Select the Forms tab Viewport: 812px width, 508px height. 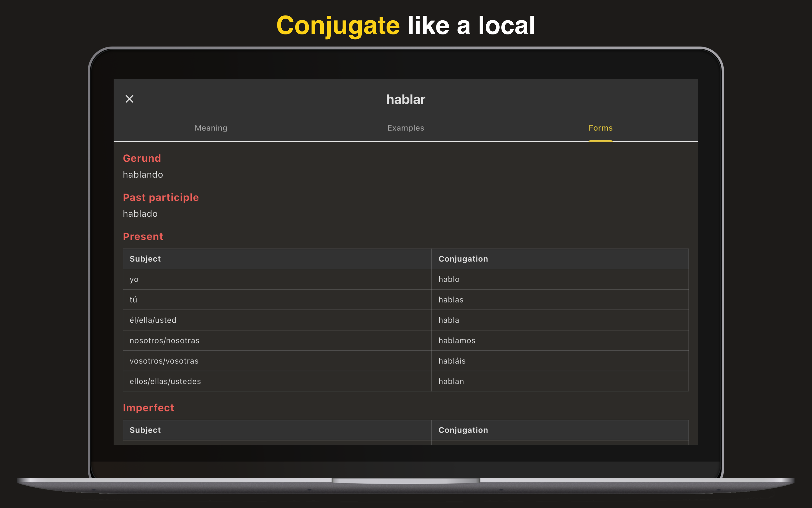600,128
